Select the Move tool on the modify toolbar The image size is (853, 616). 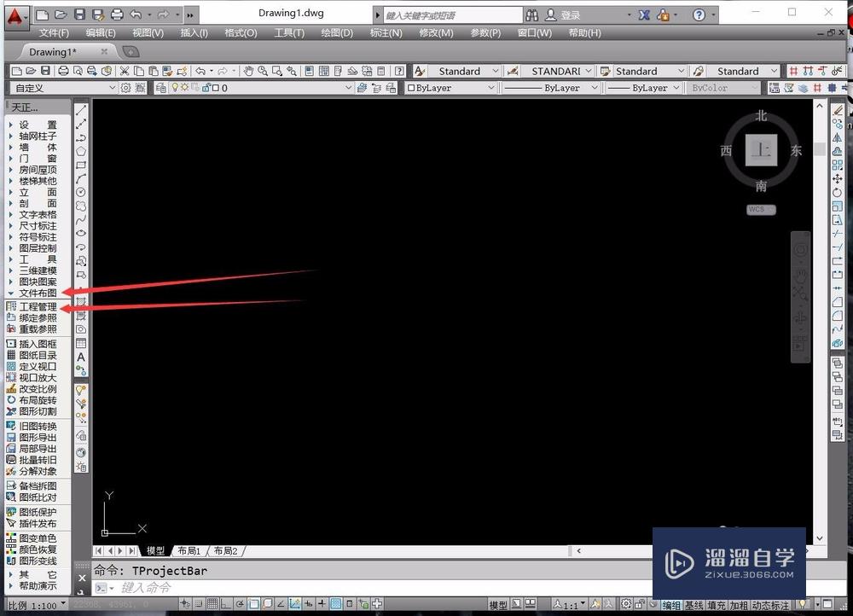838,178
